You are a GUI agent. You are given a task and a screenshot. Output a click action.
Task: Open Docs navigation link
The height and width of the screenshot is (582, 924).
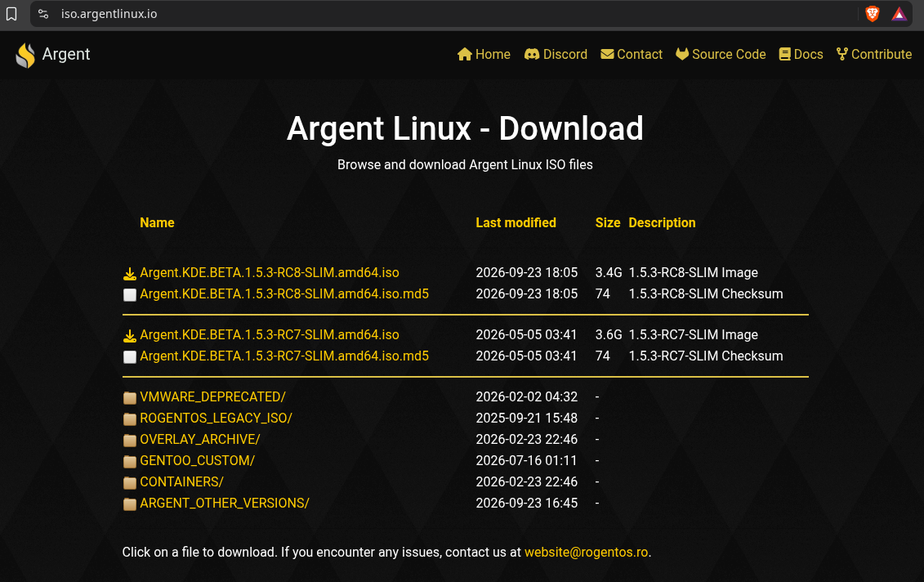(801, 54)
